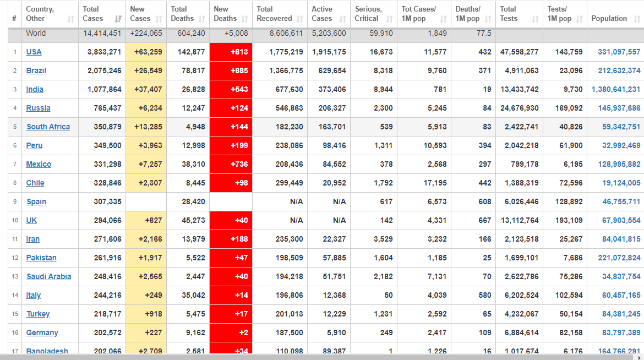644x360 pixels.
Task: Click the Population column sort arrows
Action: click(637, 19)
